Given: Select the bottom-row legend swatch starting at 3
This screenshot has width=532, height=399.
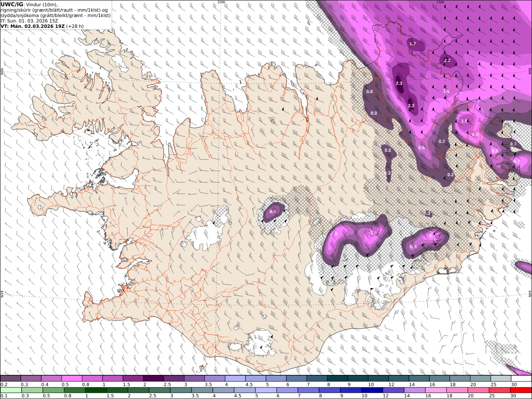Looking at the screenshot, I should pos(181,390).
